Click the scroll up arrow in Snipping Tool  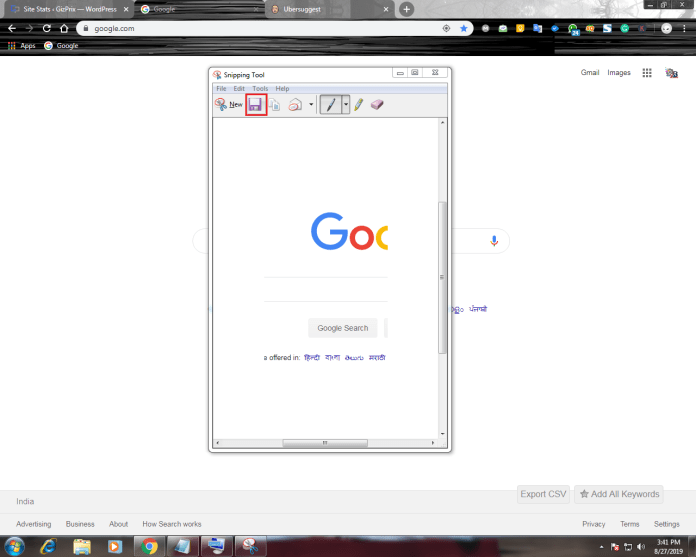point(442,122)
